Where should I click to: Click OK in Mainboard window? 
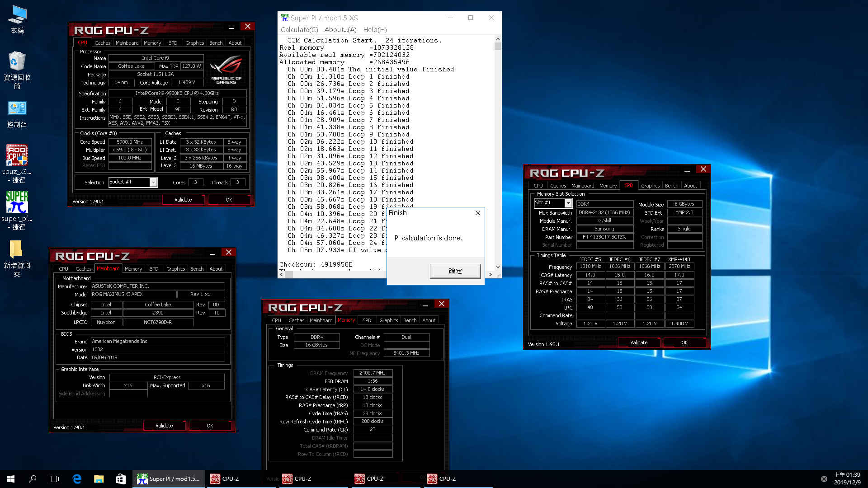[210, 426]
